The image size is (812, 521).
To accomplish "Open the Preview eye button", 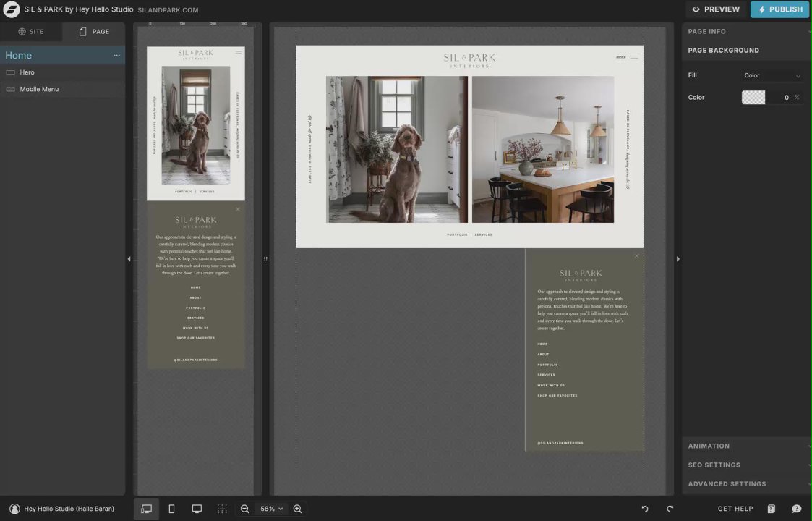I will pos(716,9).
